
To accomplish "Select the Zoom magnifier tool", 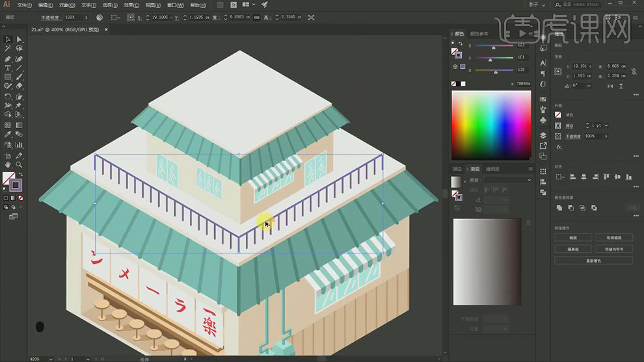I will 19,165.
